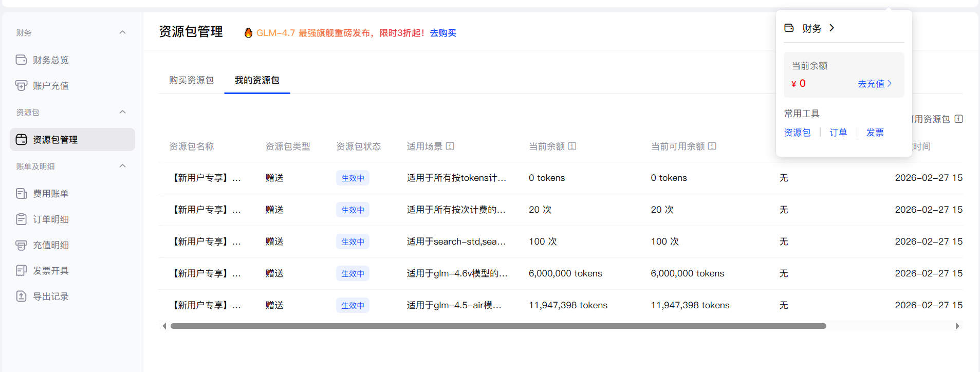Click 适用于所有按次计费的… cell
Viewport: 980px width, 372px height.
[456, 210]
